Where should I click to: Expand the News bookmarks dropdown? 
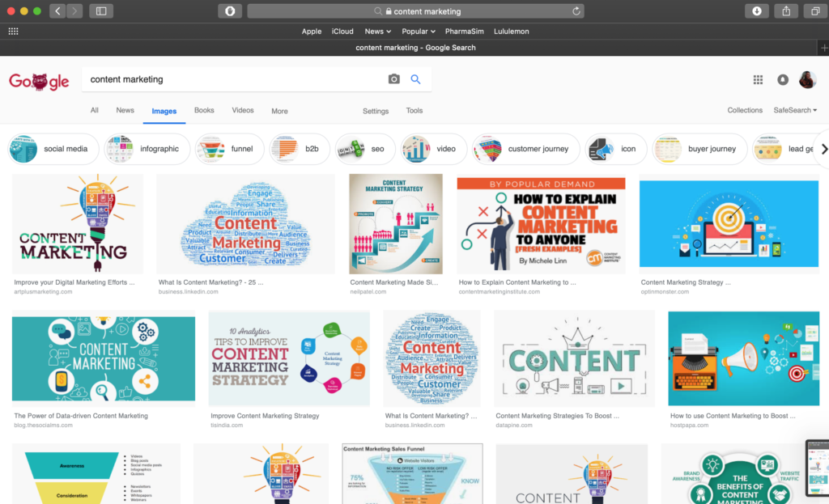pos(377,32)
